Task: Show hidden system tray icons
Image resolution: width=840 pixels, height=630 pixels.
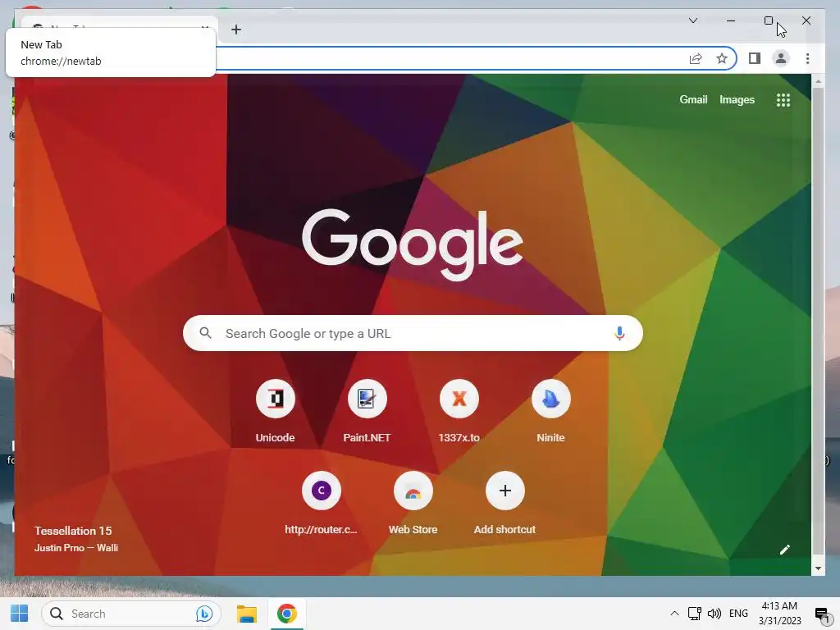Action: (674, 614)
